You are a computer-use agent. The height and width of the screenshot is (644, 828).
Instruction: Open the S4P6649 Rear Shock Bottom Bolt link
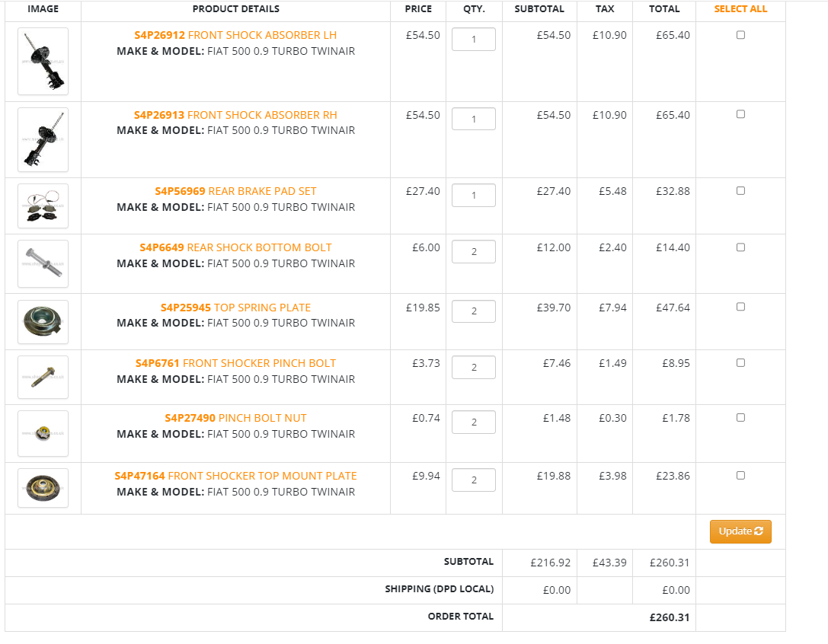click(235, 247)
